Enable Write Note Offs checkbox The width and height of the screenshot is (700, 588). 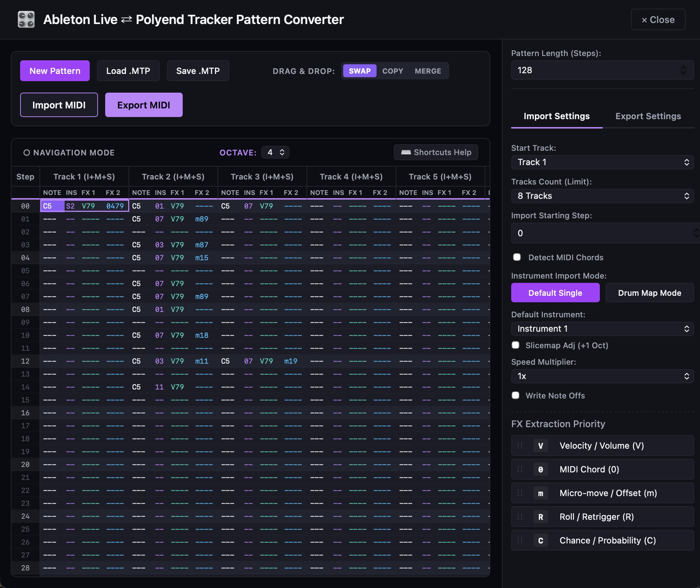515,395
